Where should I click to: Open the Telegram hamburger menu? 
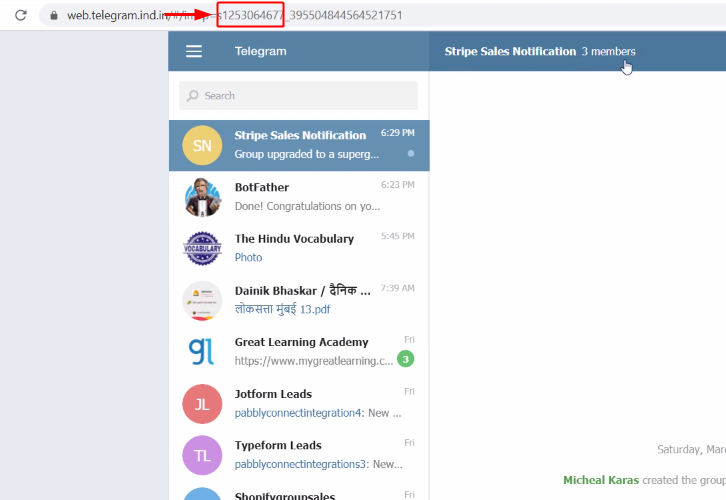[194, 51]
